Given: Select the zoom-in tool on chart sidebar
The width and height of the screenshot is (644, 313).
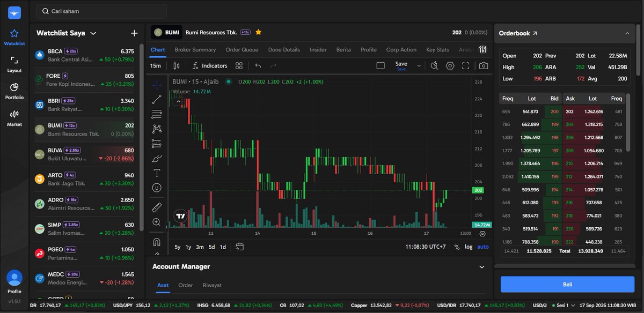Looking at the screenshot, I should 157,222.
